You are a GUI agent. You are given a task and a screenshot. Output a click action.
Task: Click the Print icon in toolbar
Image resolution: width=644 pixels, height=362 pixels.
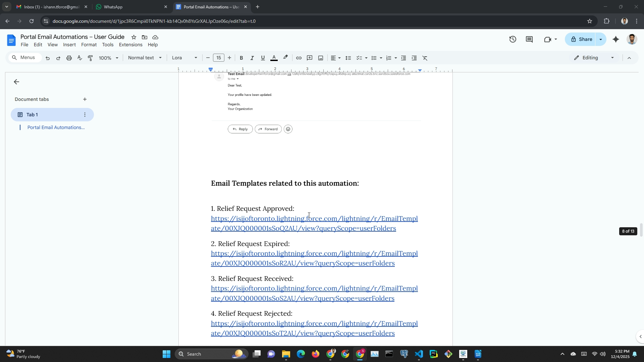[x=69, y=58]
